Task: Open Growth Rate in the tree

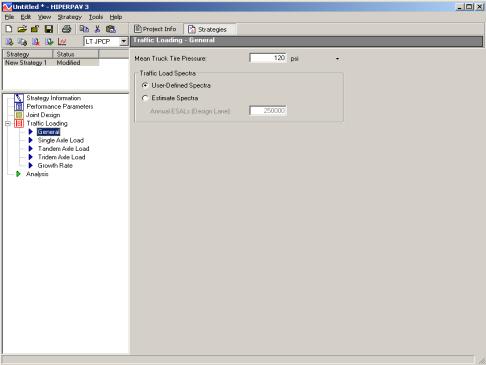Action: 55,165
